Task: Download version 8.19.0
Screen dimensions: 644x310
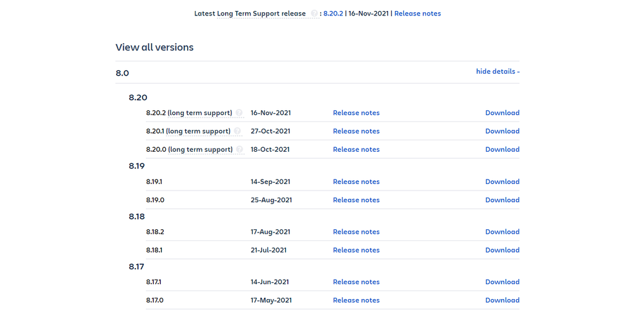Action: [x=502, y=200]
